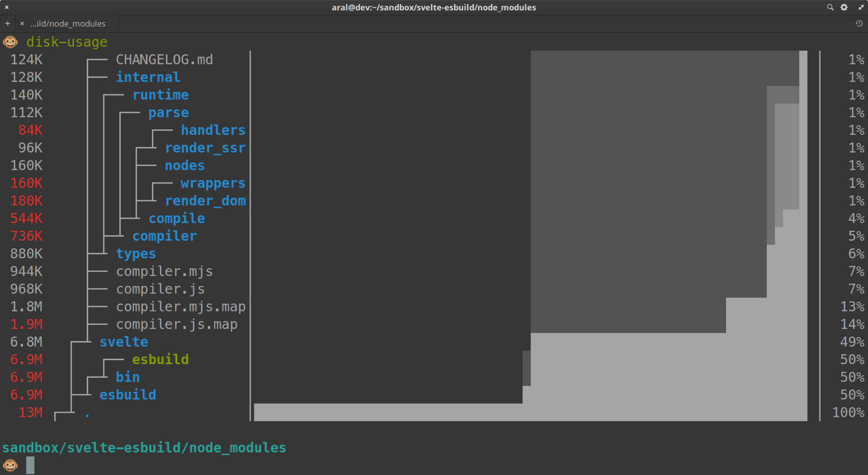Open the terminal settings gear
Viewport: 868px width, 475px height.
[x=844, y=7]
